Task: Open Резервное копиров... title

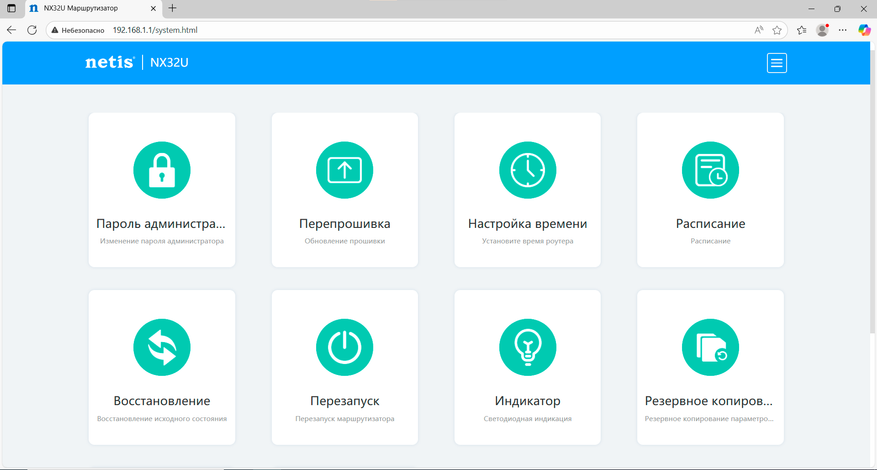Action: point(710,401)
